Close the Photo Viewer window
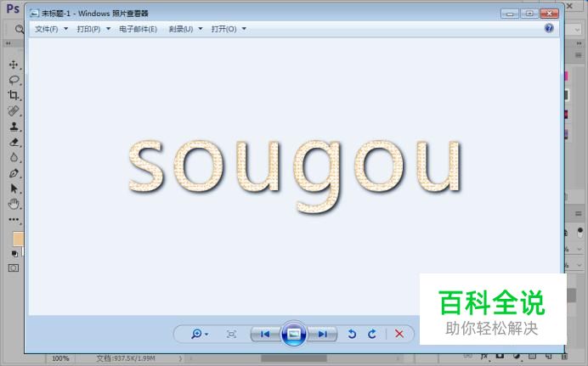 coord(550,14)
